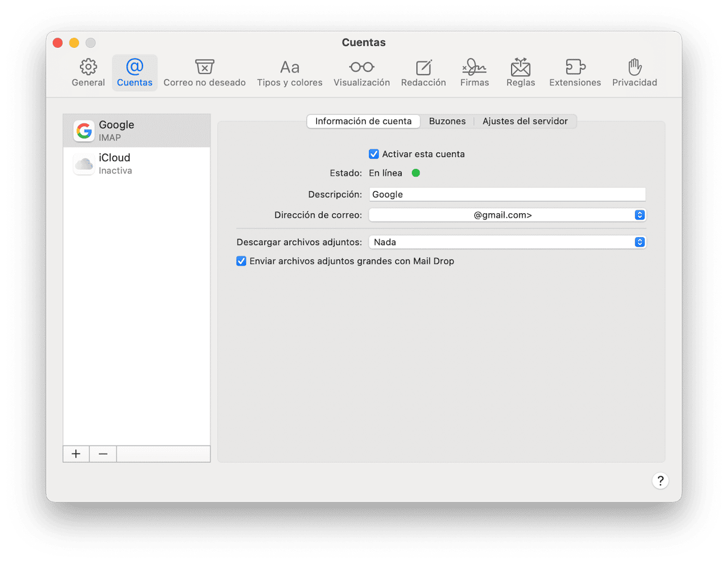
Task: Switch to Ajustes del servidor tab
Action: [525, 121]
